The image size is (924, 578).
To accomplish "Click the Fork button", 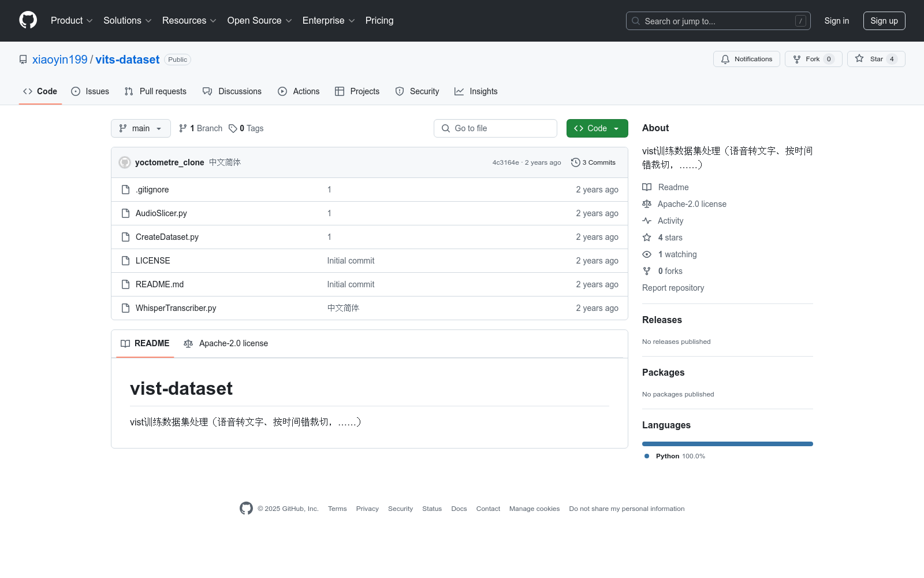I will click(x=814, y=59).
